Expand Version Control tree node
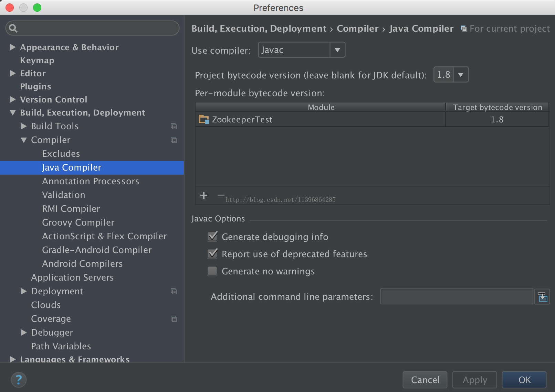This screenshot has height=392, width=555. [x=13, y=99]
